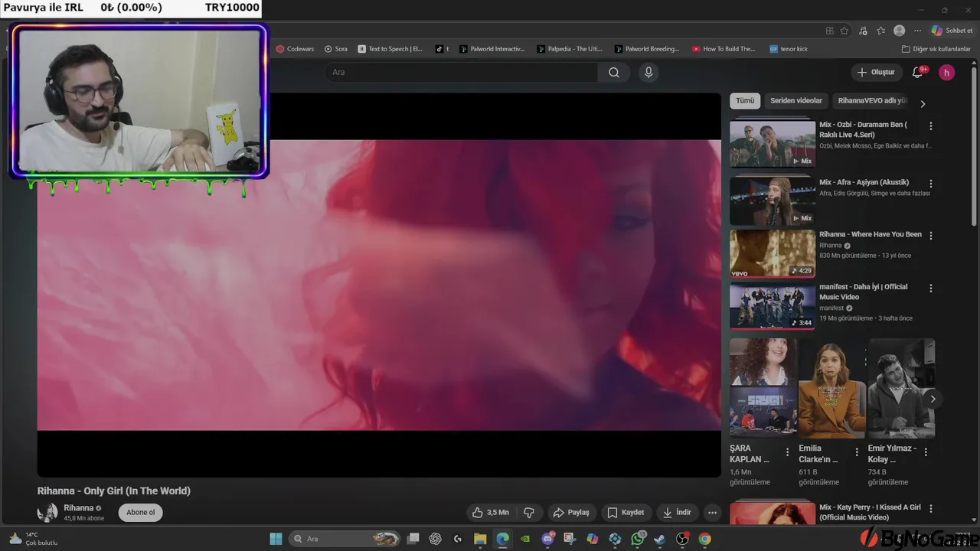Open options menu for Mix - Afra video

[931, 184]
